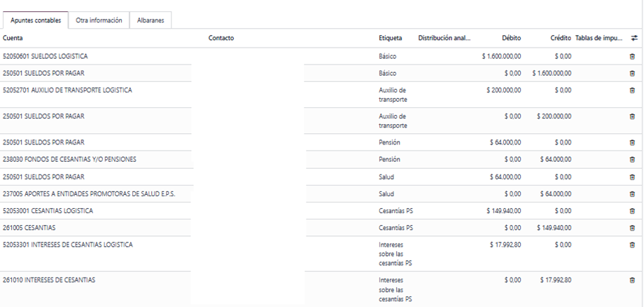Select the Apuntes contables tab
Viewport: 644px width, 307px height.
36,20
